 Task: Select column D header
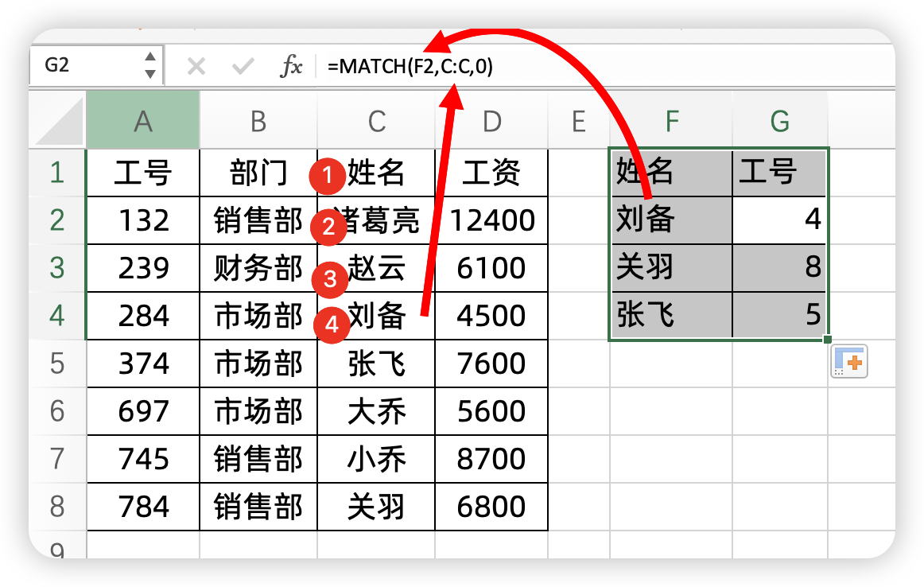492,121
